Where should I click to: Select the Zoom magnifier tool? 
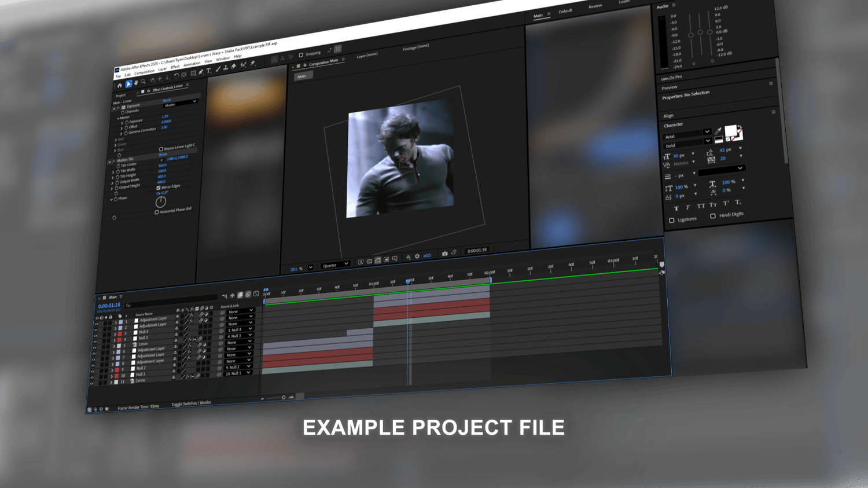coord(144,82)
